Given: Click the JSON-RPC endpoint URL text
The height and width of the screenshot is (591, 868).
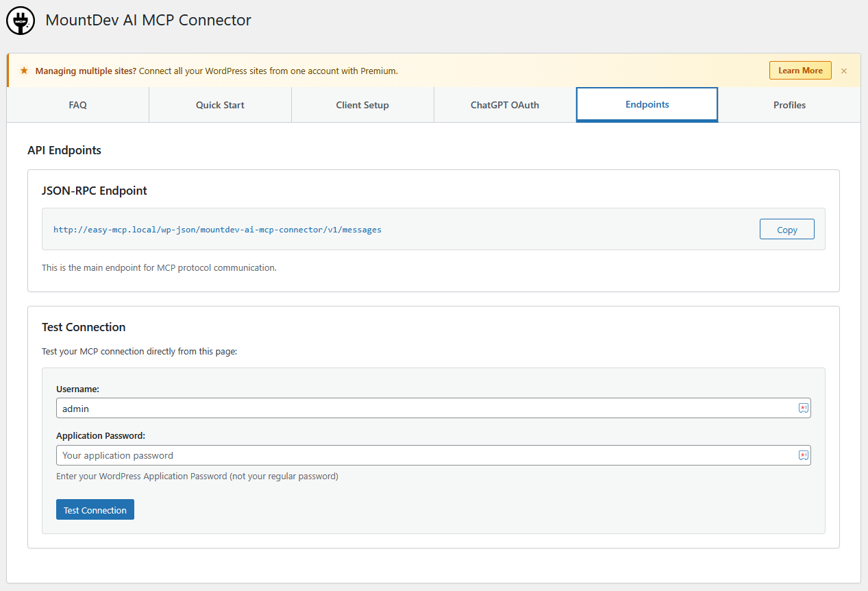Looking at the screenshot, I should pos(217,230).
